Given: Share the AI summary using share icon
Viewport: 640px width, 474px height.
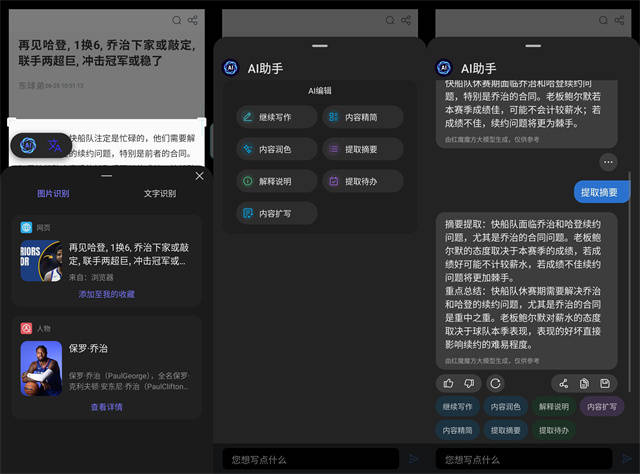Looking at the screenshot, I should click(x=564, y=383).
